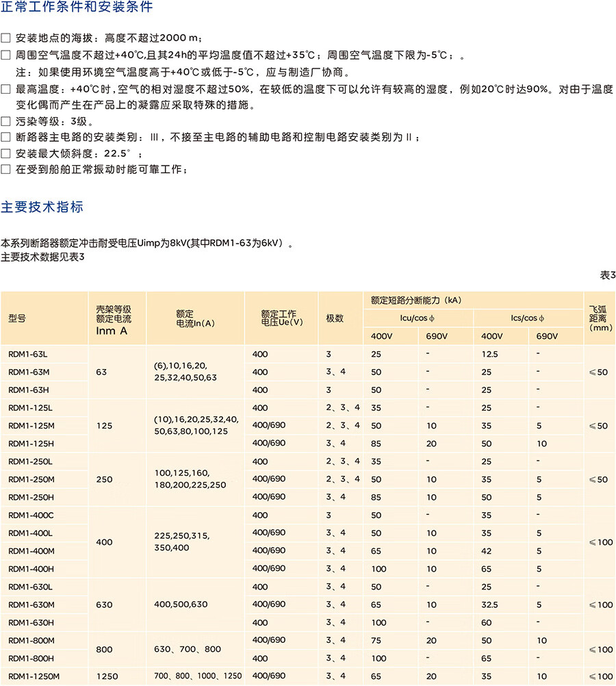Click the Icu/cos φ sub-header
Image resolution: width=616 pixels, height=686 pixels.
418,318
